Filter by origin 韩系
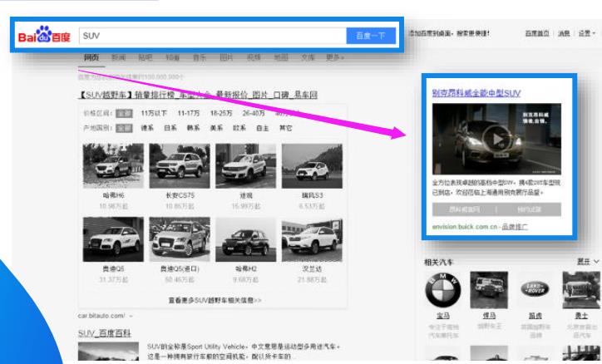Viewport: 602px width, 364px height. tap(193, 128)
